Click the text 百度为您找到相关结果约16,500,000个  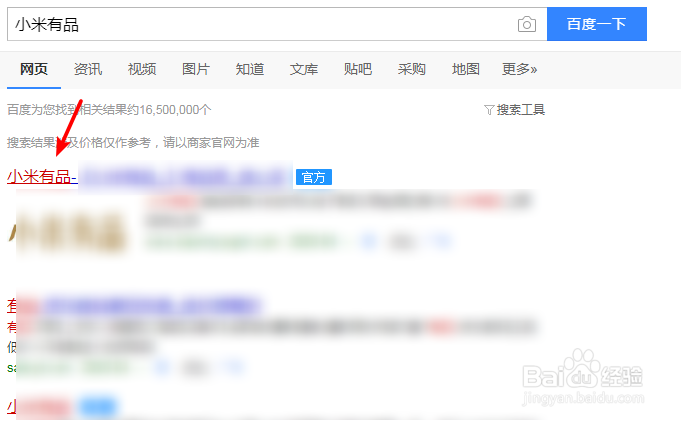click(109, 110)
